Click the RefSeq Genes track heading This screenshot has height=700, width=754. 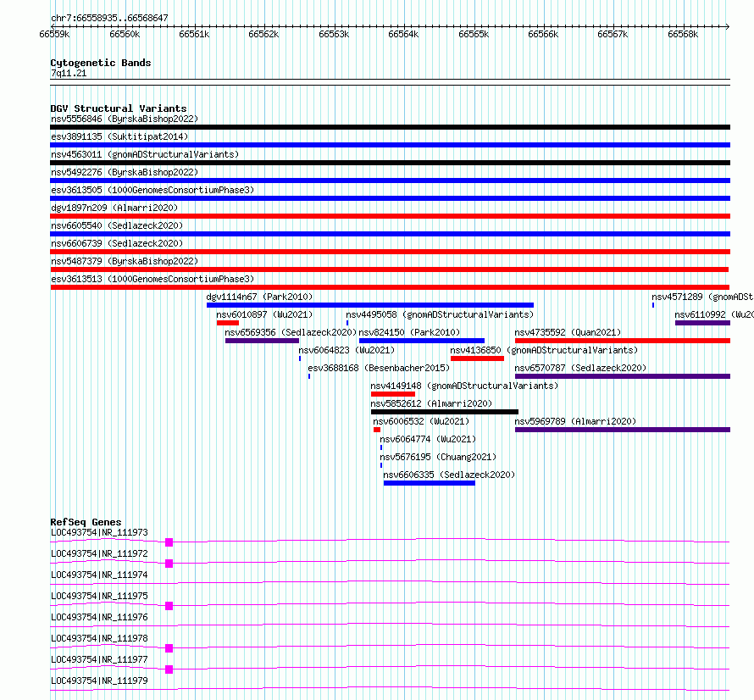[x=86, y=522]
